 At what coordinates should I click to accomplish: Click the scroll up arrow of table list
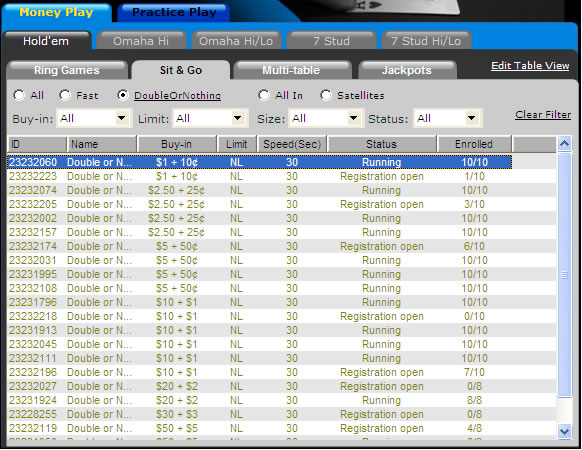tap(565, 144)
